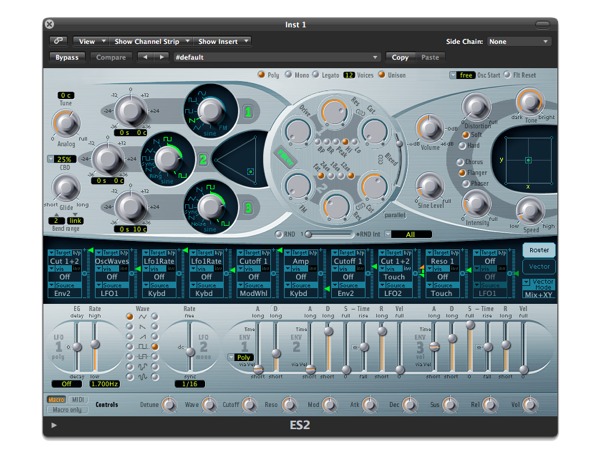The width and height of the screenshot is (600, 458).
Task: Click the Macro only button
Action: (67, 409)
